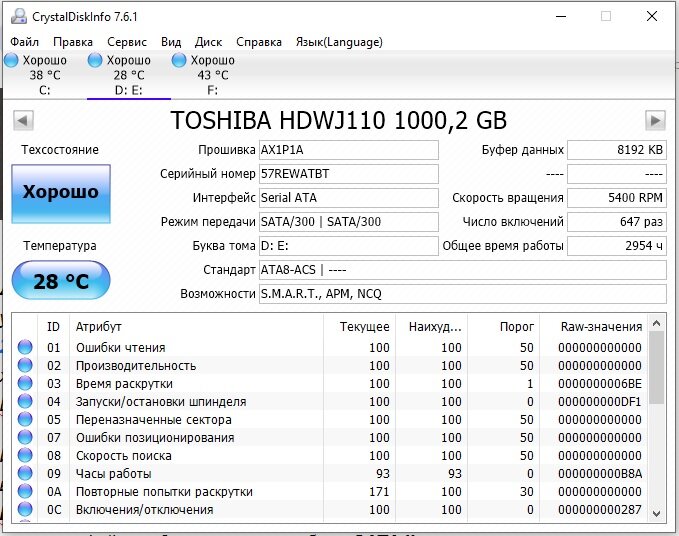Image resolution: width=679 pixels, height=536 pixels.
Task: Open the Правка menu
Action: pos(73,42)
